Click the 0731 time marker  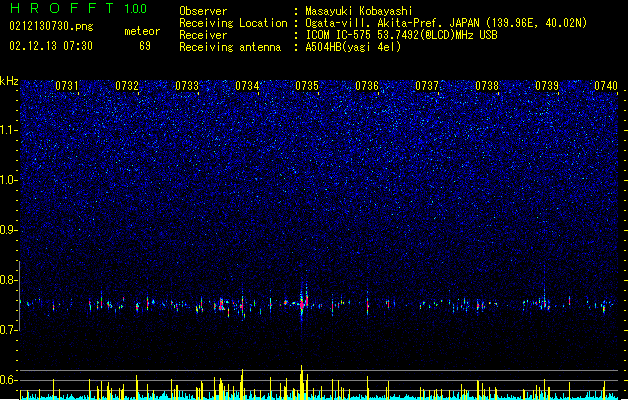click(x=67, y=86)
